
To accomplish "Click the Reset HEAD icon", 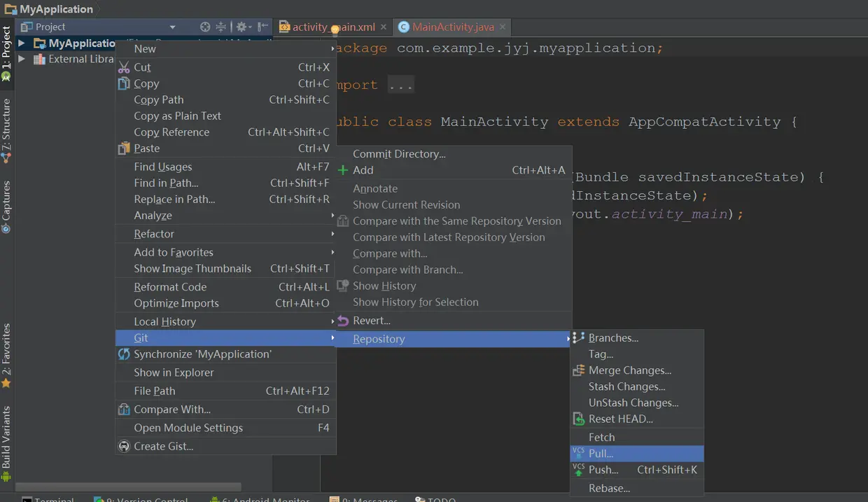I will (578, 419).
